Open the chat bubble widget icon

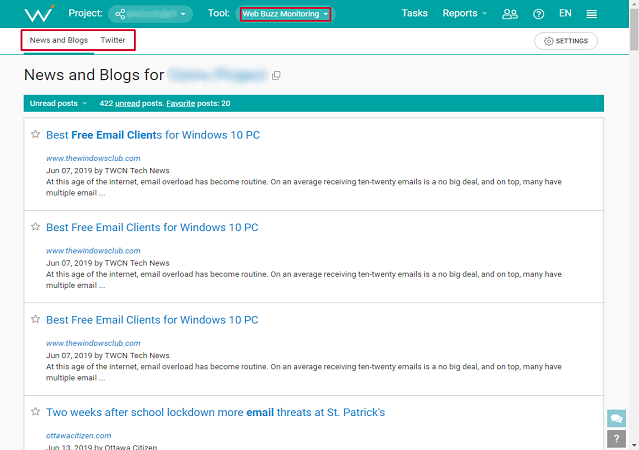coord(616,419)
